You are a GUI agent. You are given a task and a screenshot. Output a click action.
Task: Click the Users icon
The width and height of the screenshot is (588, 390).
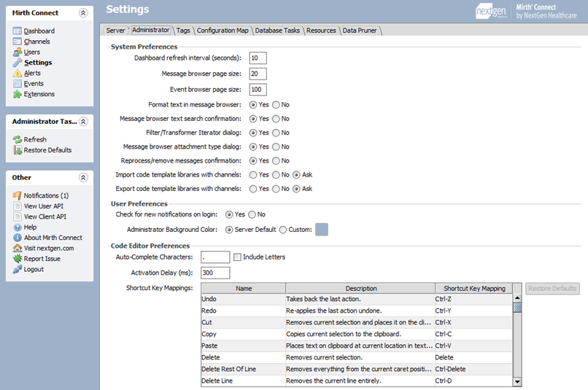(x=18, y=52)
